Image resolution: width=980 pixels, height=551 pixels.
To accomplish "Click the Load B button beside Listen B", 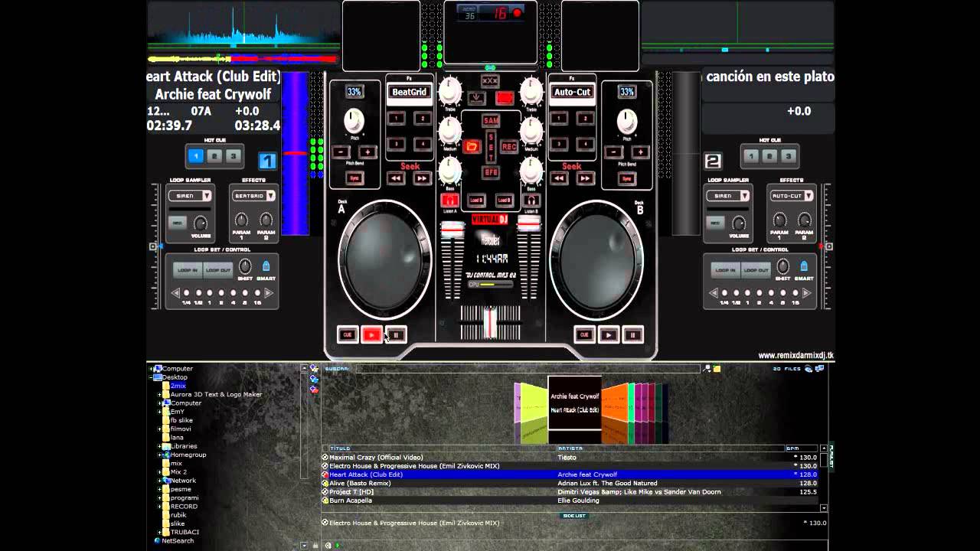I will (x=504, y=201).
